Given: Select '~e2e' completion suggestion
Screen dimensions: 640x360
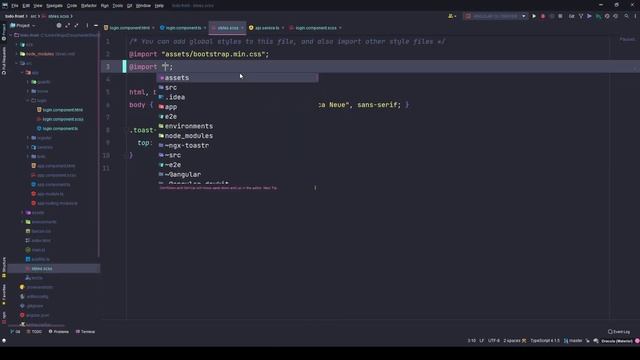Looking at the screenshot, I should point(238,164).
